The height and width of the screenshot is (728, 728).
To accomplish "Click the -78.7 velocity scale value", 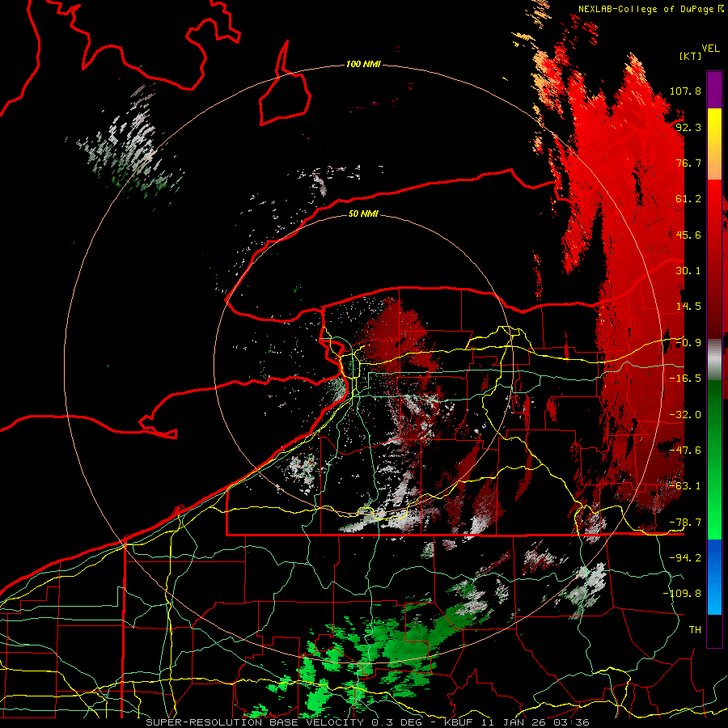I will [x=685, y=522].
